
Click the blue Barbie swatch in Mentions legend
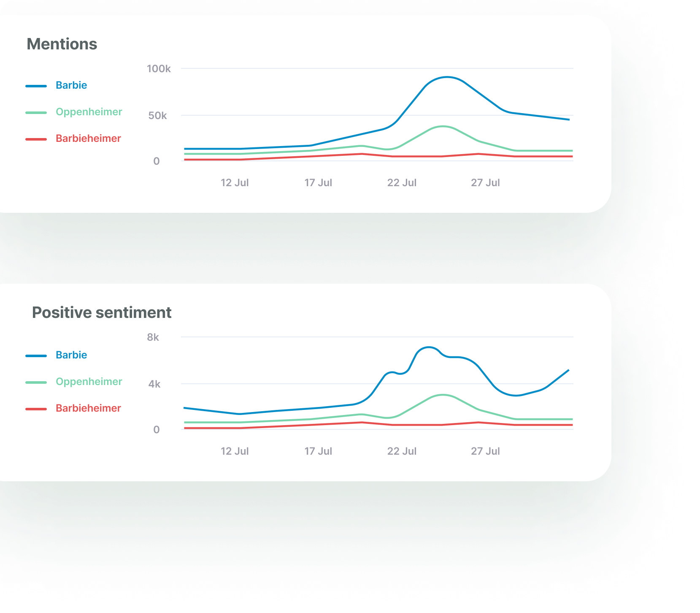(x=36, y=86)
